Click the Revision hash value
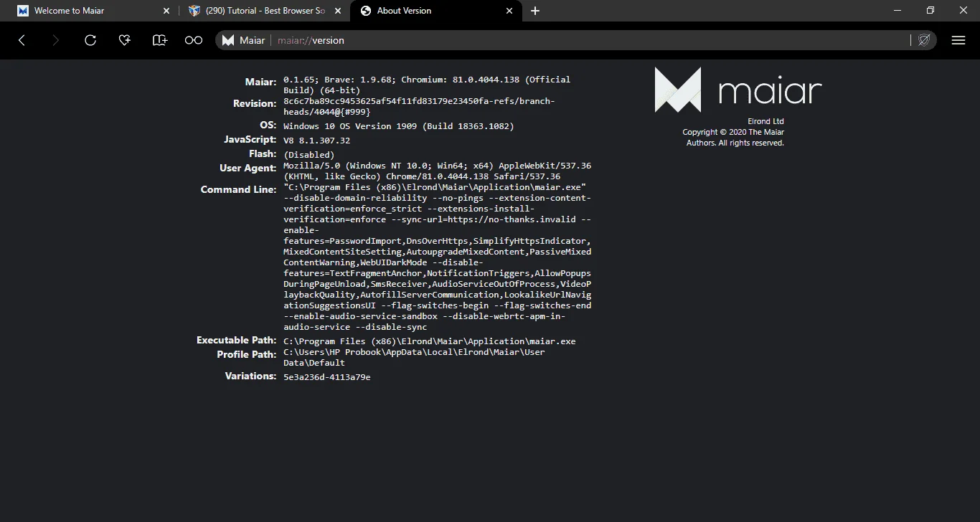Viewport: 980px width, 522px height. coord(419,106)
